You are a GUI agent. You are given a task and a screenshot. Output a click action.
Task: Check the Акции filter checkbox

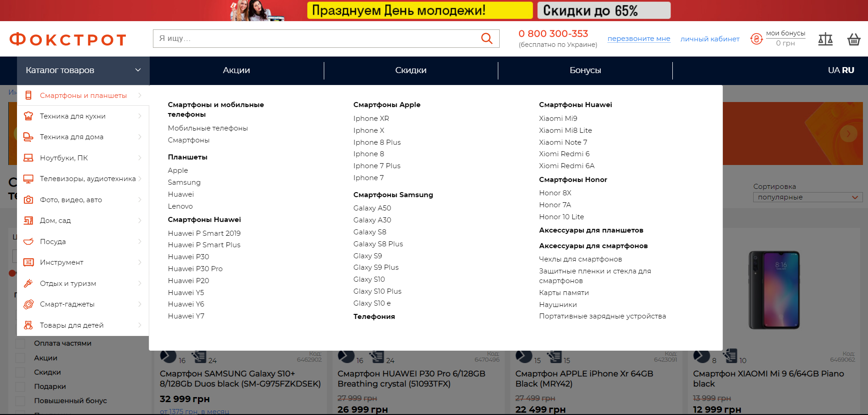(20, 358)
